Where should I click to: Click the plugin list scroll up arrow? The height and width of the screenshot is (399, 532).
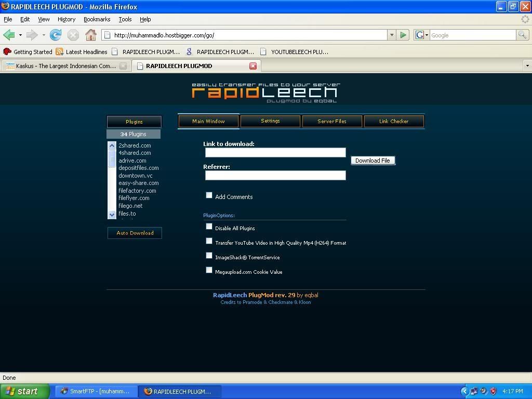(112, 145)
